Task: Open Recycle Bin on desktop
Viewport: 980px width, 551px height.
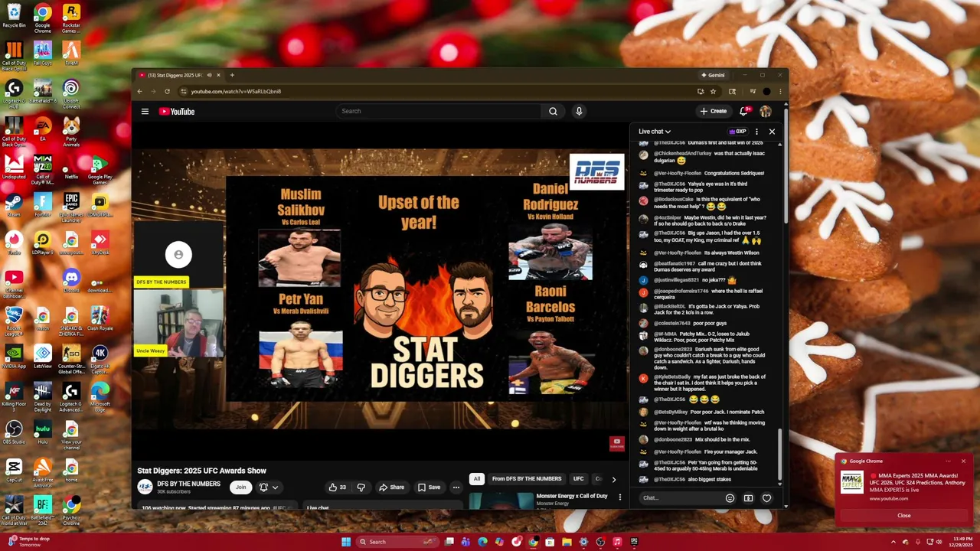Action: pyautogui.click(x=14, y=15)
